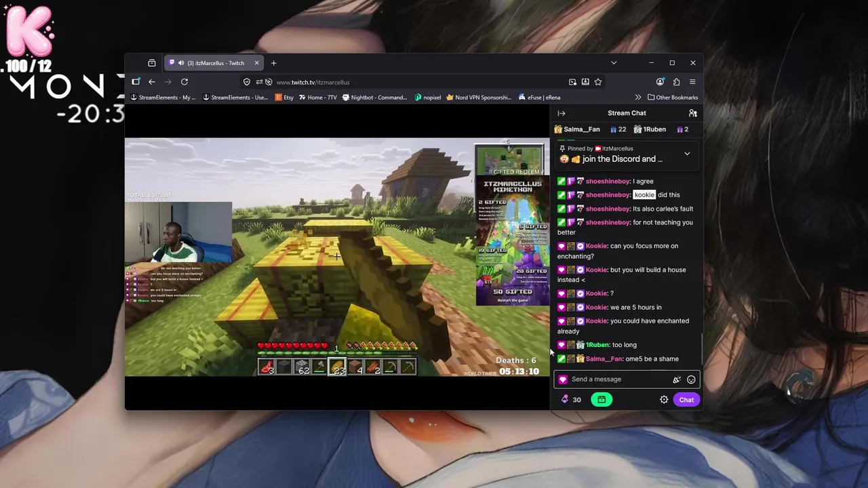Click shoeshineboy username on 'I agree' message
This screenshot has width=868, height=488.
pos(608,182)
